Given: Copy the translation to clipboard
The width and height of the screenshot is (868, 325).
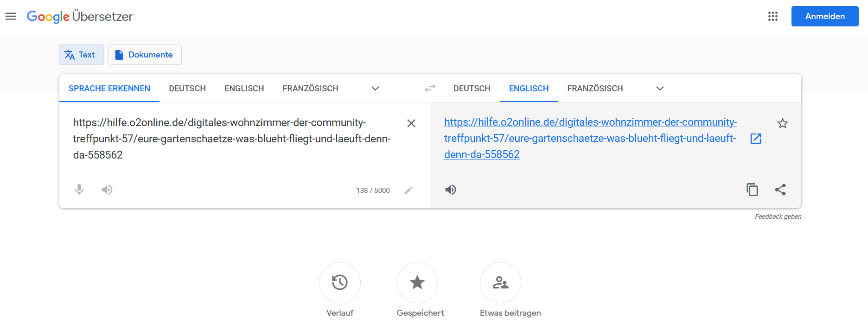Looking at the screenshot, I should [752, 190].
